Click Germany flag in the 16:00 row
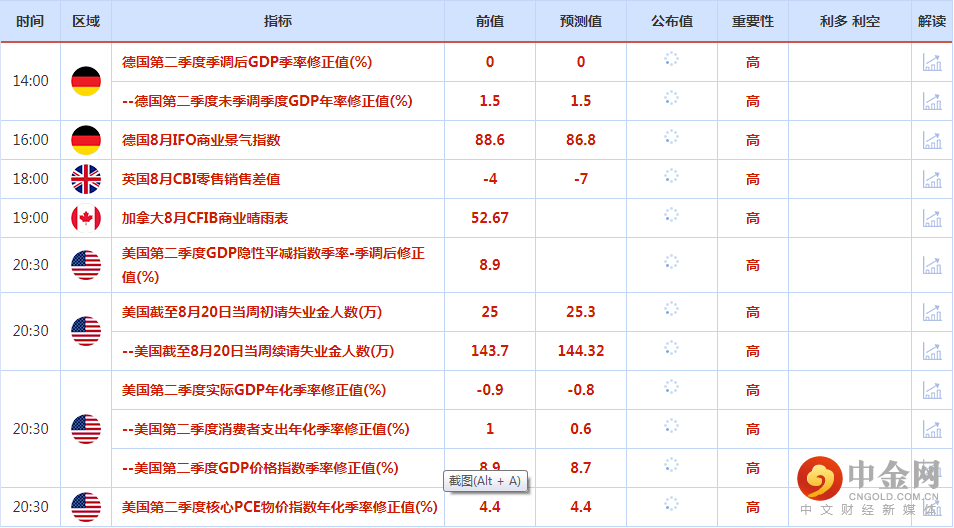This screenshot has width=954, height=528. tap(86, 140)
